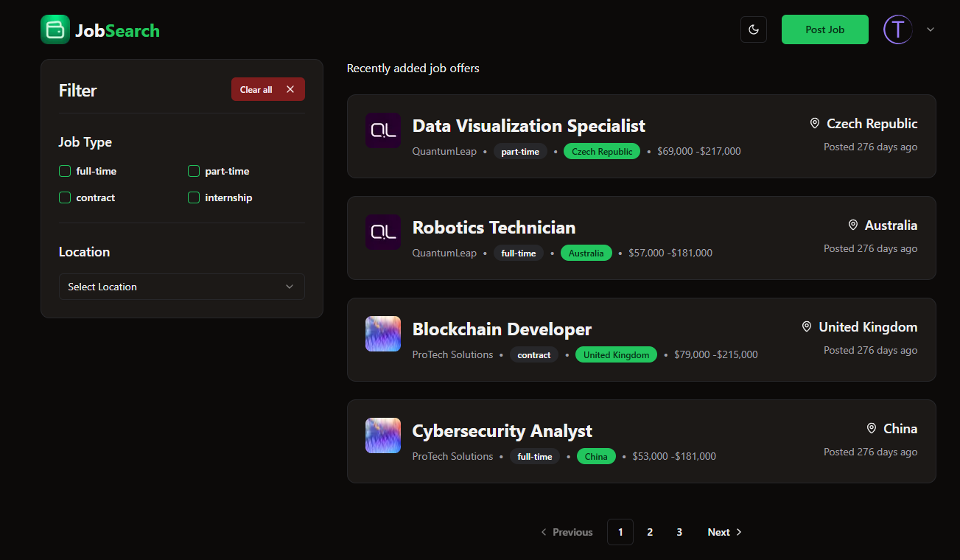
Task: Switch to pagination page 2
Action: pos(650,531)
